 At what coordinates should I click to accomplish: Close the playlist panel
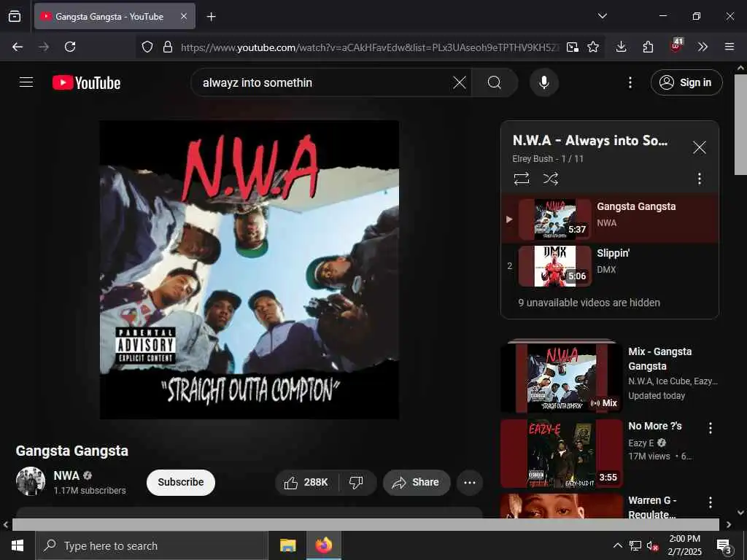coord(699,147)
